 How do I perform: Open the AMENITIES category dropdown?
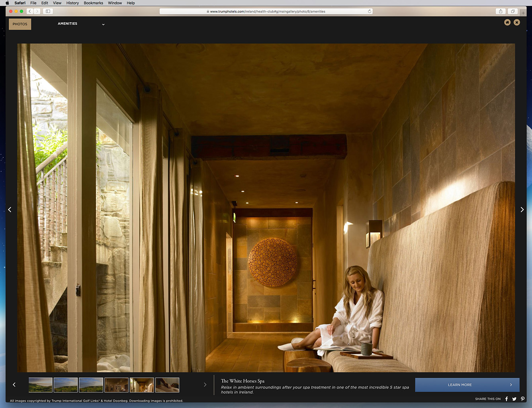click(103, 24)
